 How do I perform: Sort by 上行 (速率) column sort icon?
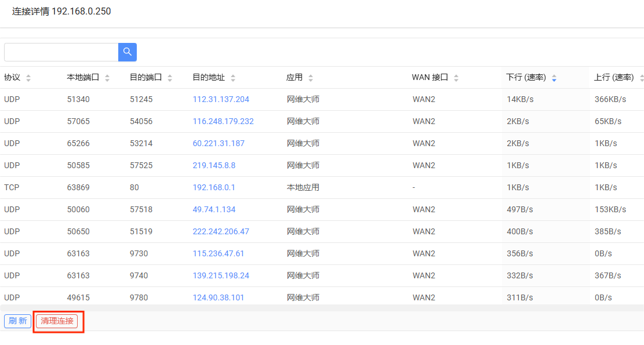pyautogui.click(x=642, y=78)
